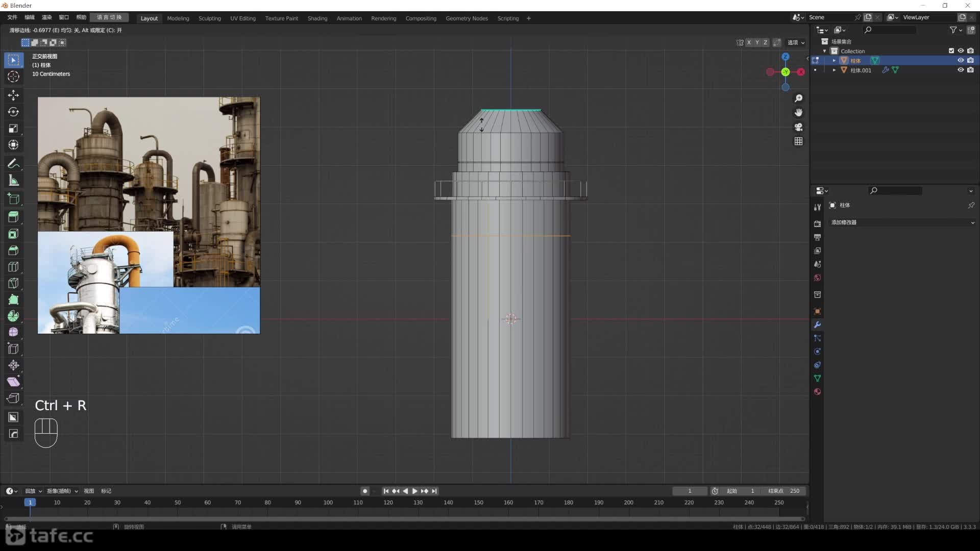980x551 pixels.
Task: Disable 柱体.001 in renders camera icon
Action: 970,70
